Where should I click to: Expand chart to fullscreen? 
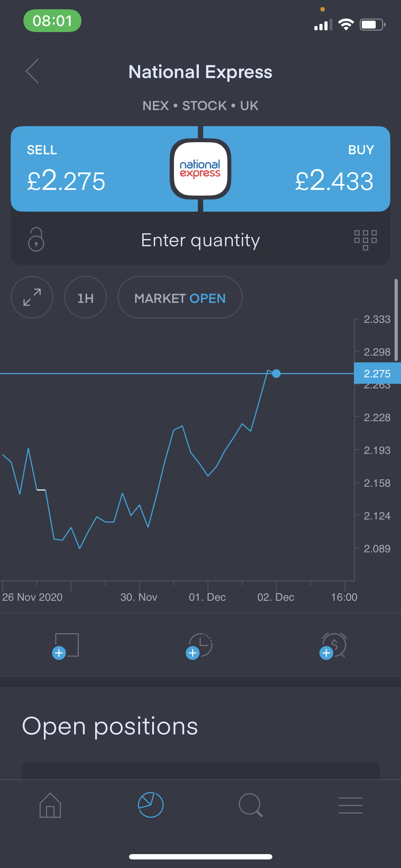32,297
